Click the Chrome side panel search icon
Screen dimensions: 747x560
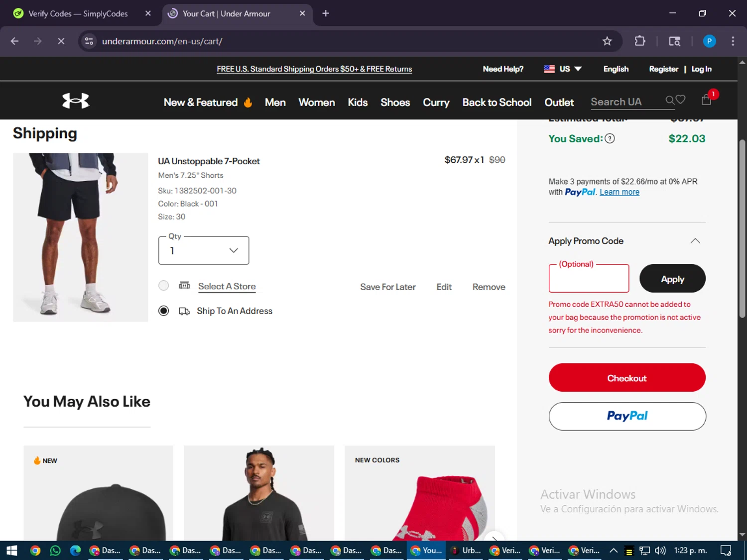pyautogui.click(x=674, y=41)
